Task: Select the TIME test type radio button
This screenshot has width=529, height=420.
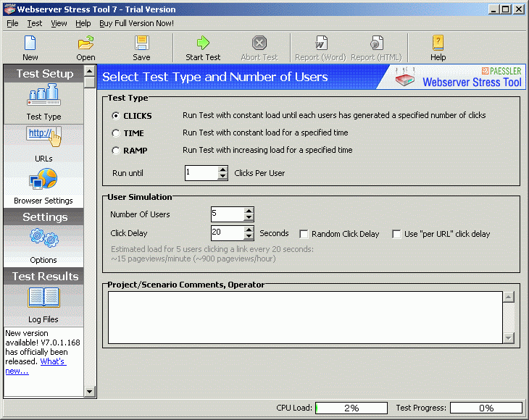Action: tap(116, 133)
